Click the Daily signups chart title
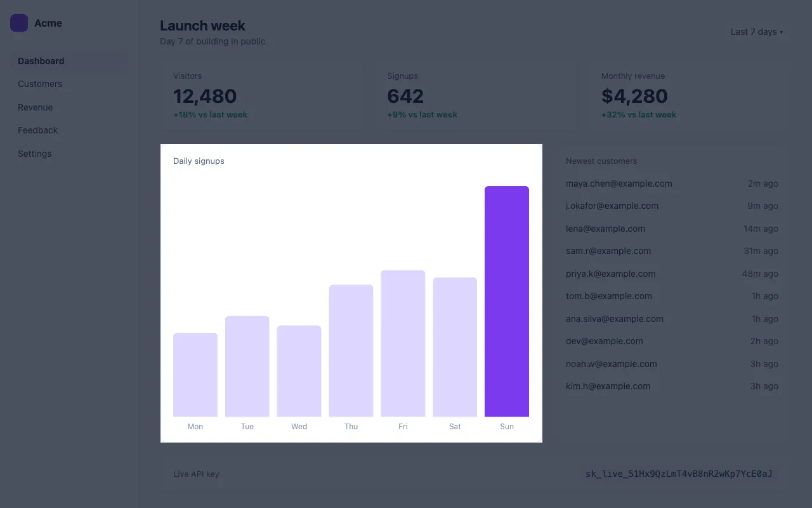This screenshot has height=508, width=812. pos(199,161)
